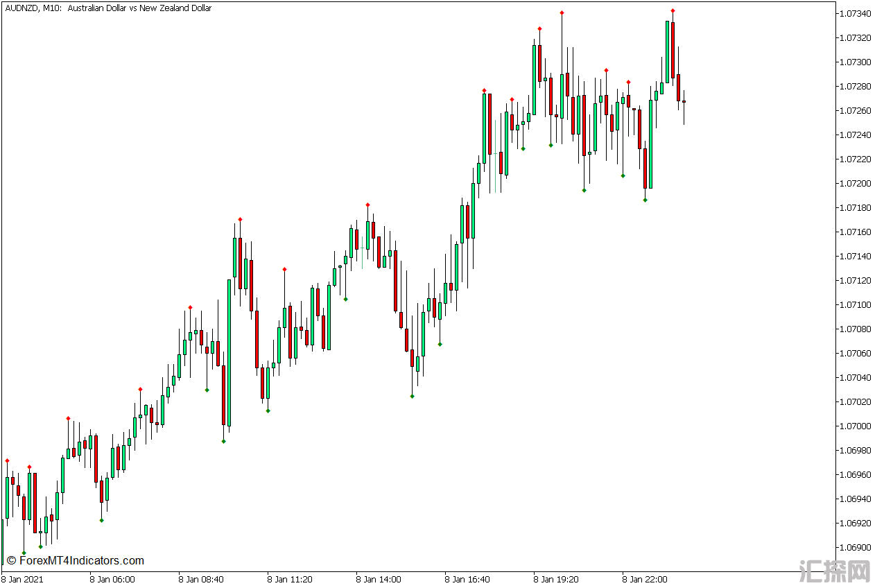Click the rightmost red fractal diamond

click(673, 11)
